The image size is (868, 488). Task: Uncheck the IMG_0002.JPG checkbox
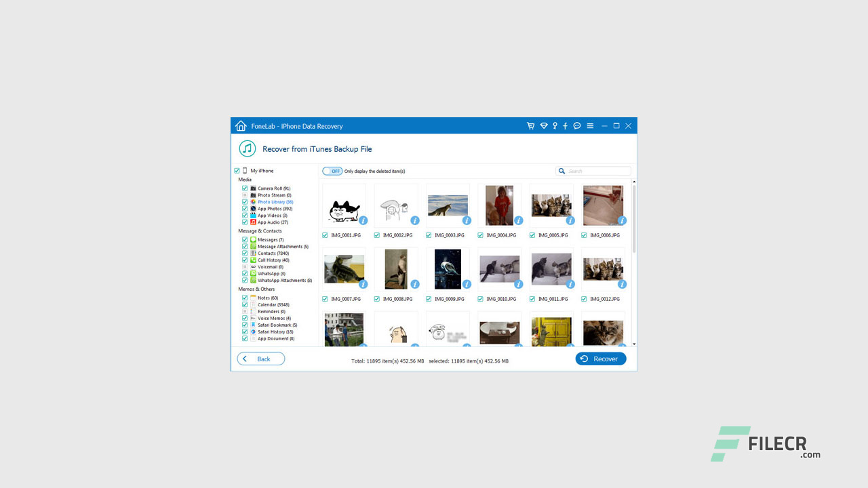pyautogui.click(x=377, y=235)
